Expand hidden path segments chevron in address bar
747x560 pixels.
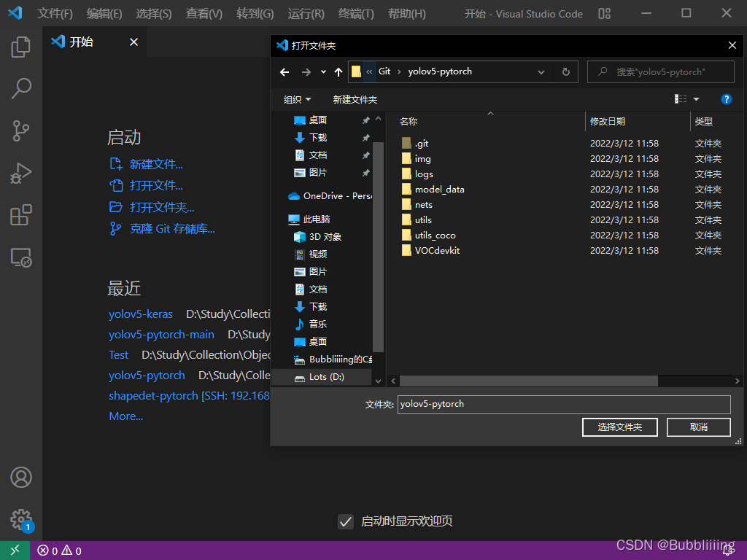[369, 72]
